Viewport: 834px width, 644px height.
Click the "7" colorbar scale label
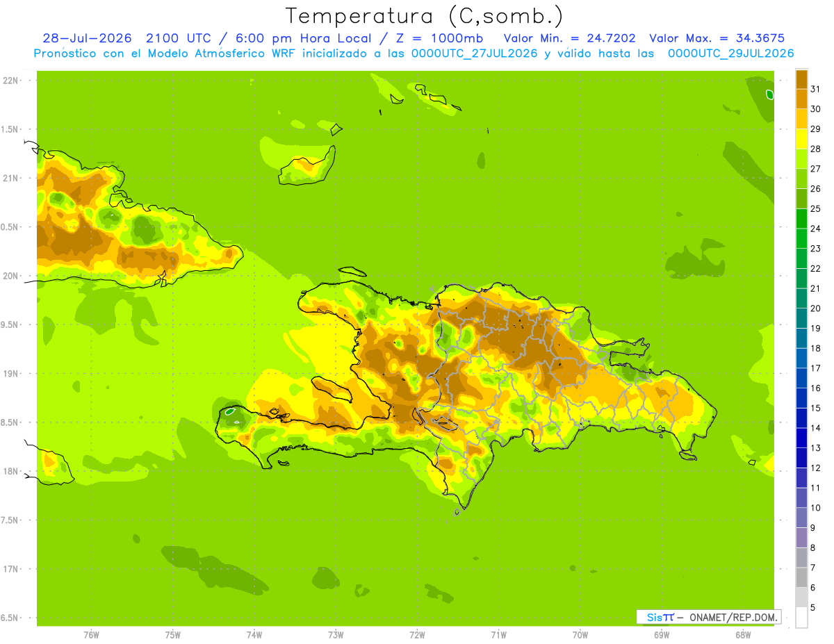[x=814, y=568]
